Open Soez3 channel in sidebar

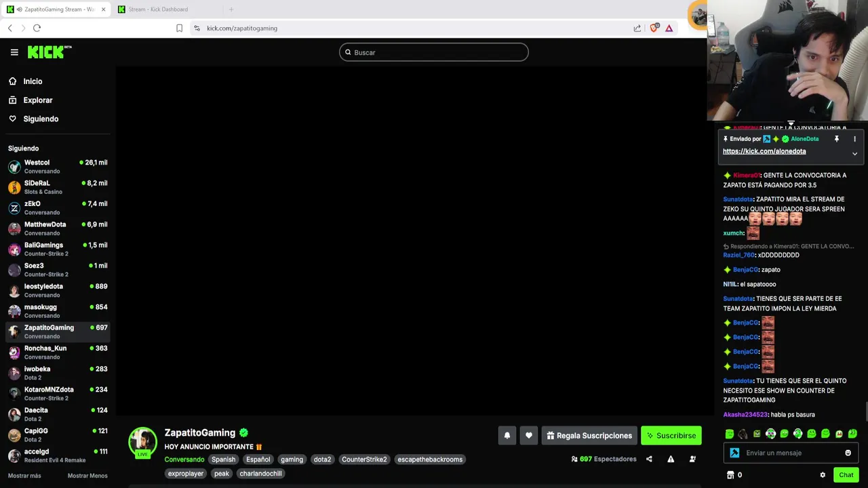click(x=58, y=270)
